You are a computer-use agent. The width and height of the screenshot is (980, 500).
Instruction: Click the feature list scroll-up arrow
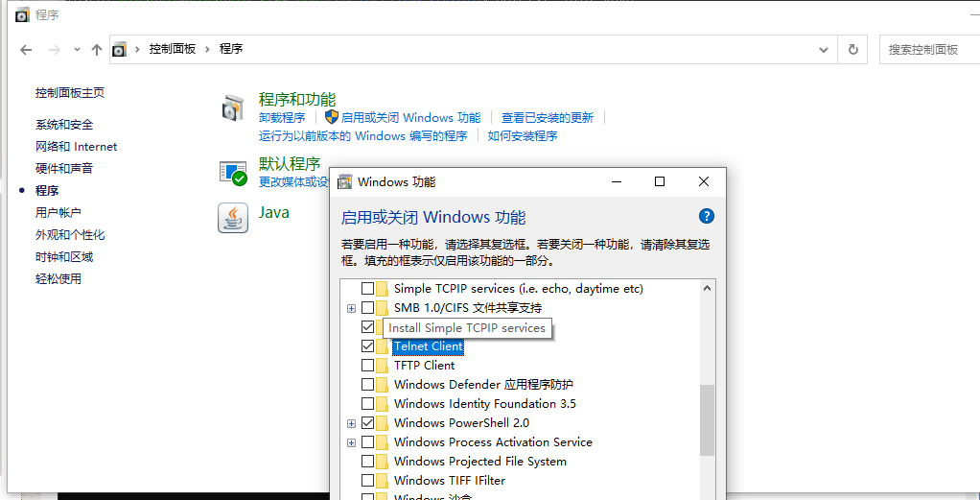point(707,289)
